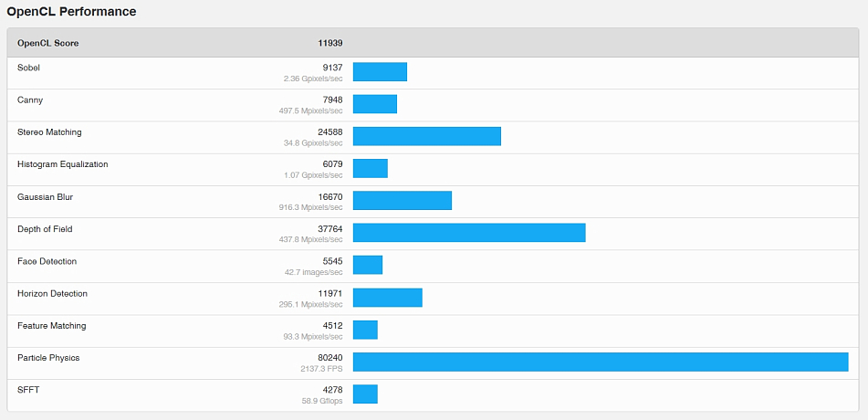Select the Histogram Equalization row label
The width and height of the screenshot is (868, 420).
pos(63,164)
